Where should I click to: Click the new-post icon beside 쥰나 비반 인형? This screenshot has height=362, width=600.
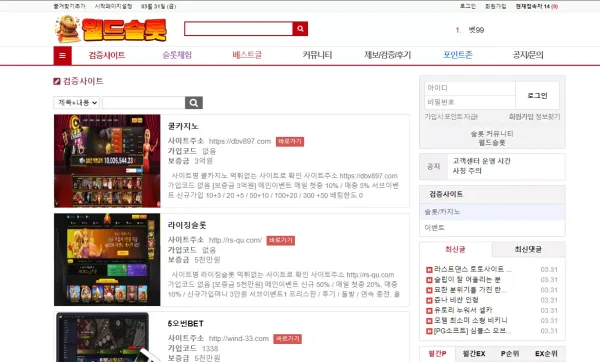point(429,300)
